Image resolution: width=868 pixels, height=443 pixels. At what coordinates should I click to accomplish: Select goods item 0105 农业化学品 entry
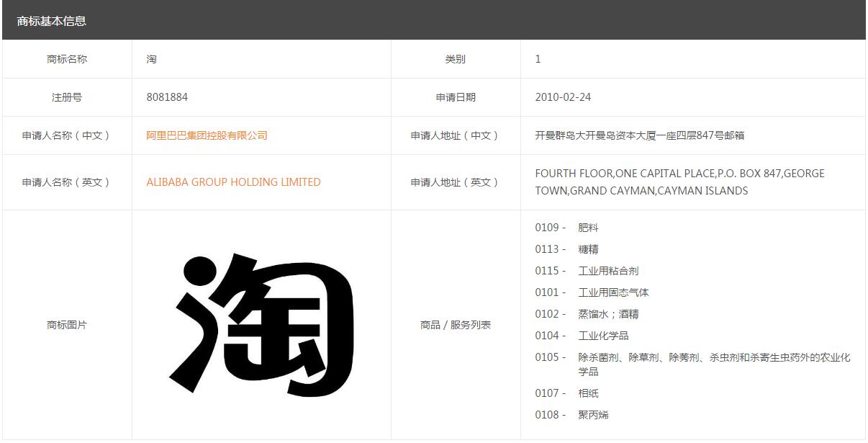693,364
